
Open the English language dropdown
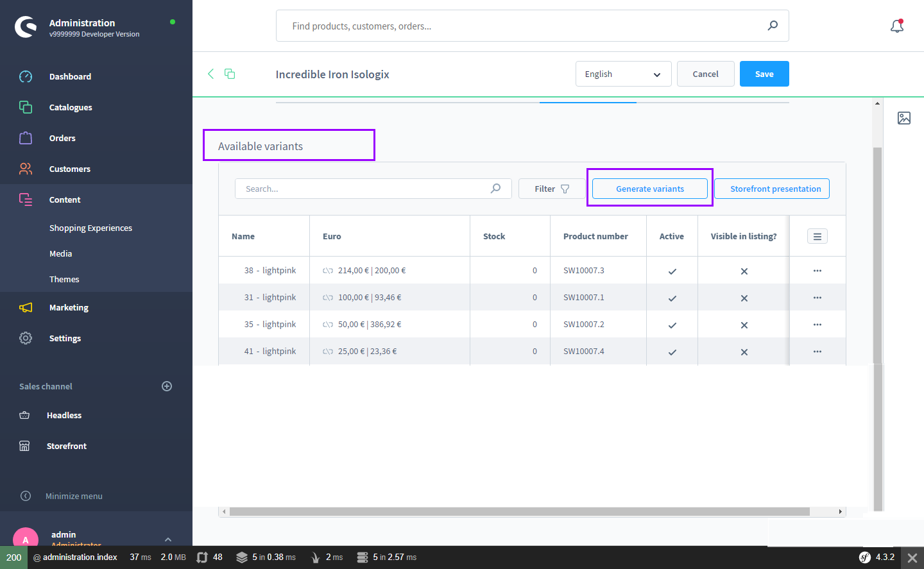[x=624, y=74]
